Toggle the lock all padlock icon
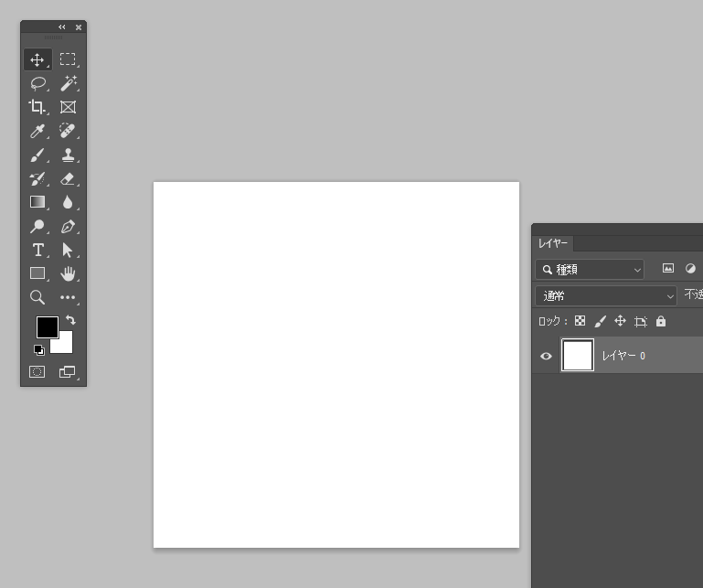Screen dimensions: 703x588 click(661, 321)
